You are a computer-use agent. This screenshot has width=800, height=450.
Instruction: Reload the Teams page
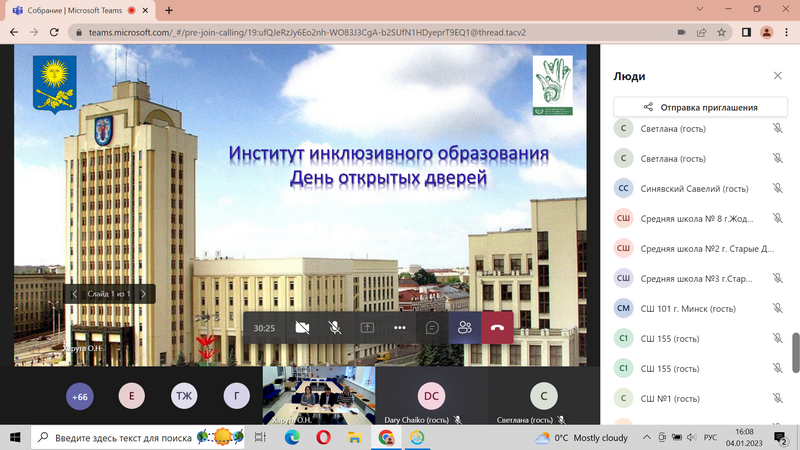click(54, 32)
